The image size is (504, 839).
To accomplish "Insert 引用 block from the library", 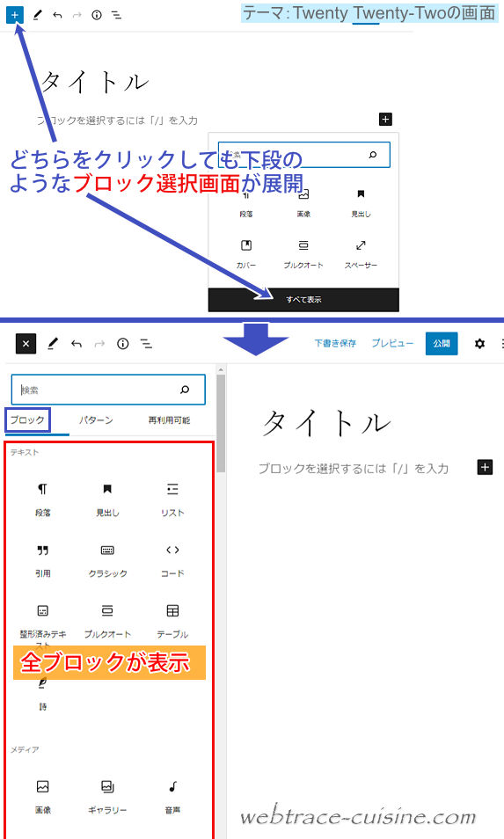I will point(43,560).
